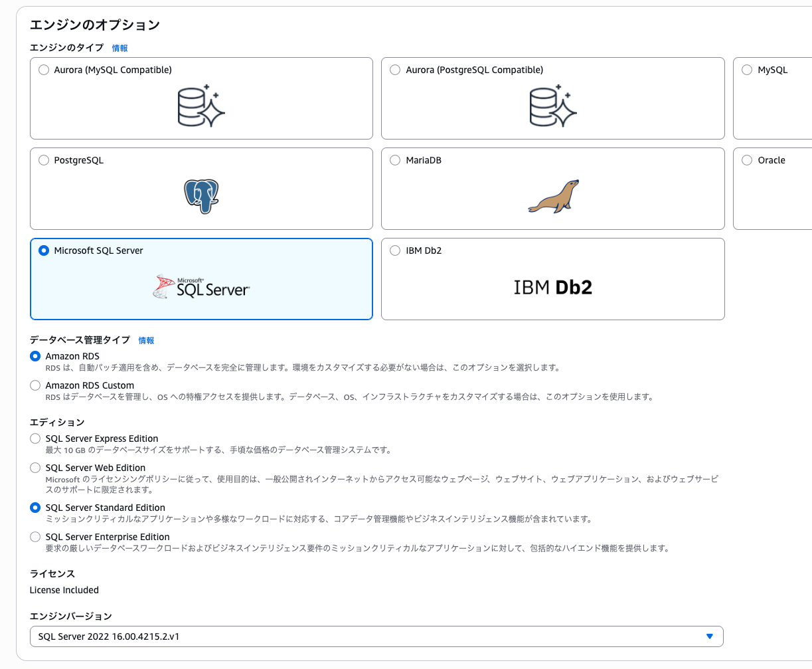The image size is (812, 669).
Task: Open 情報 link next to データベース管理タイプ
Action: click(146, 340)
